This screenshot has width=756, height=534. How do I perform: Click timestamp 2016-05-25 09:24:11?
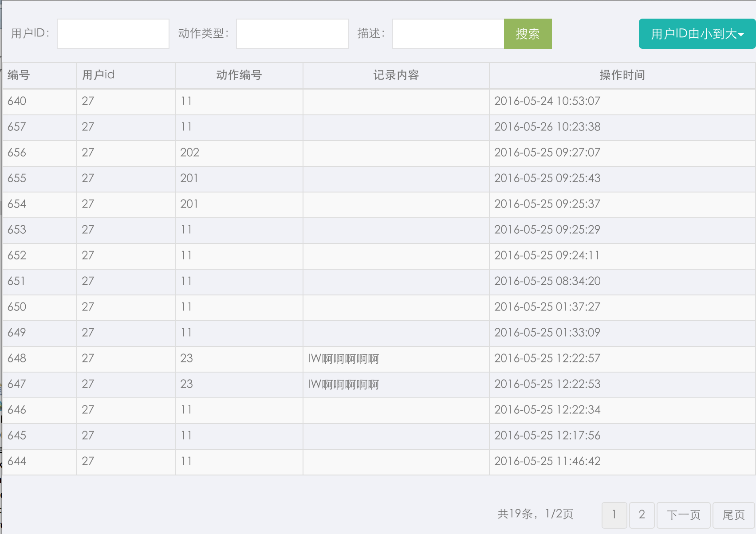click(547, 255)
